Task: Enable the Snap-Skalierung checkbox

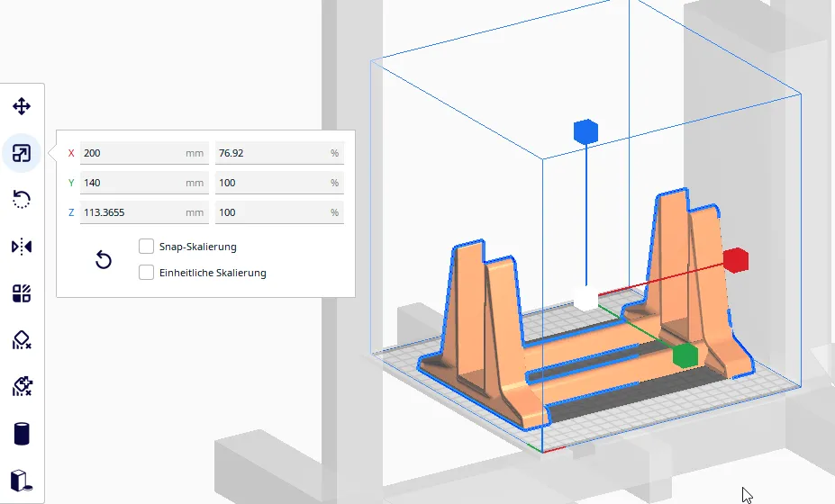Action: click(146, 246)
